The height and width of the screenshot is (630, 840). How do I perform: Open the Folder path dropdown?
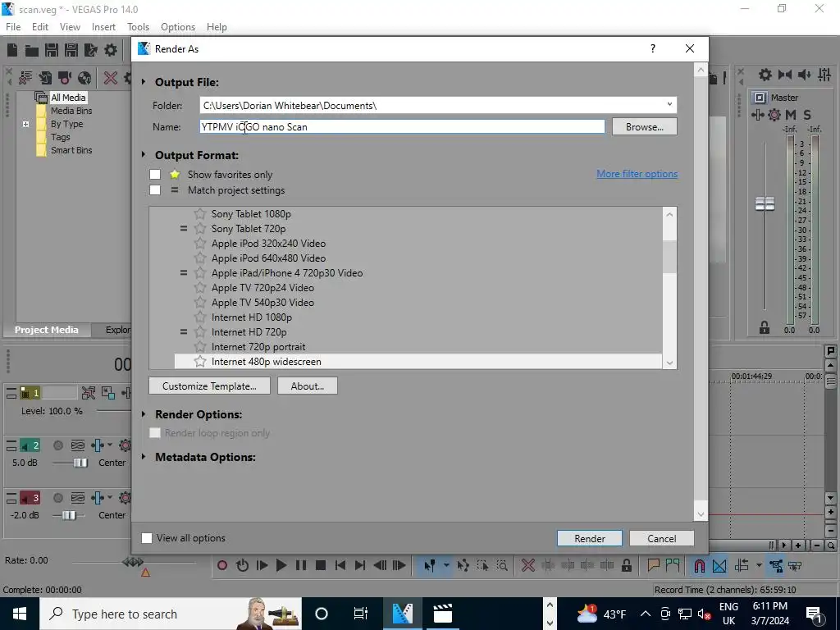pyautogui.click(x=669, y=104)
